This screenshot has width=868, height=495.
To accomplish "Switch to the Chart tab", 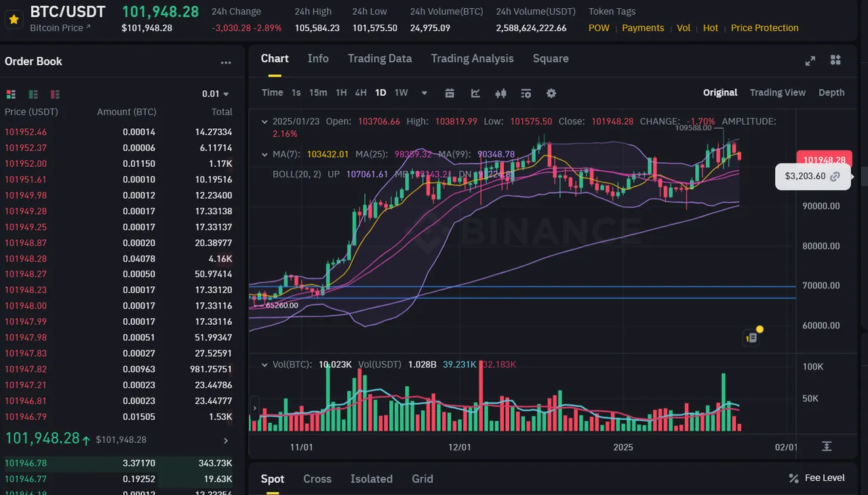I will pos(275,59).
